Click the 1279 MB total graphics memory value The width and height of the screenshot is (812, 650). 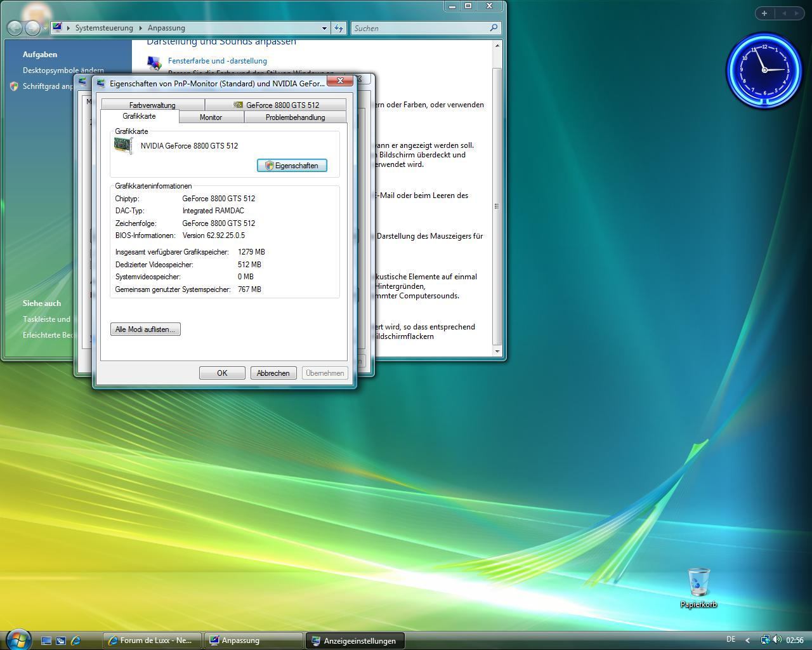coord(251,252)
